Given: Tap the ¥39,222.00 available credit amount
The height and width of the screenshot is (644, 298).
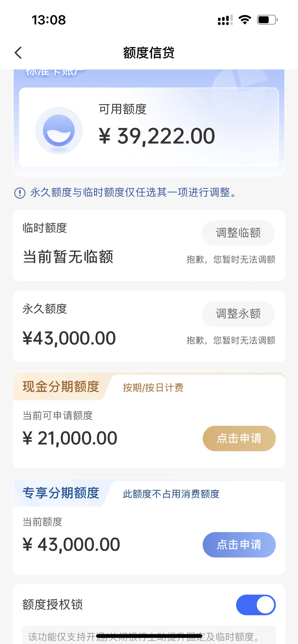Looking at the screenshot, I should [x=157, y=136].
